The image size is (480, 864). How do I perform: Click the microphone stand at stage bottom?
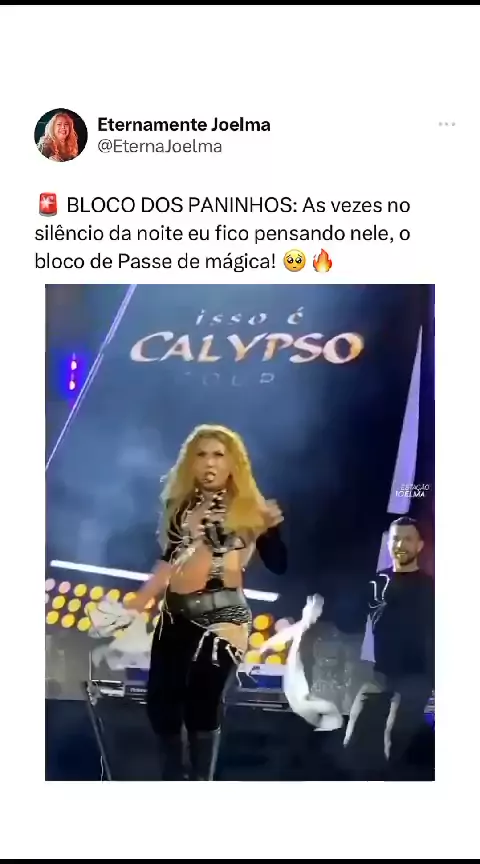pos(97,730)
